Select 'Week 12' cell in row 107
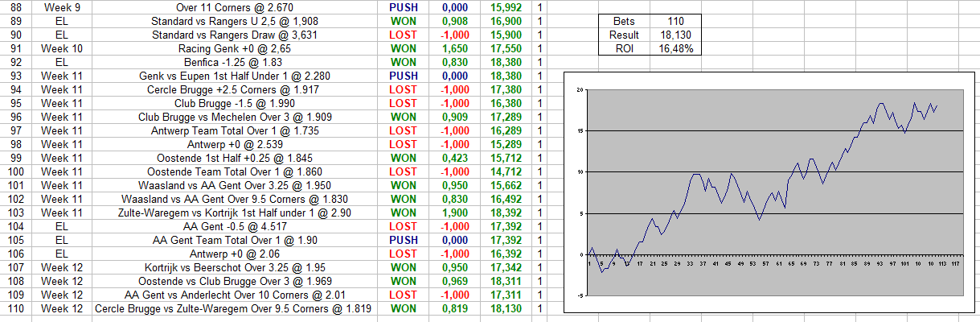 point(62,267)
